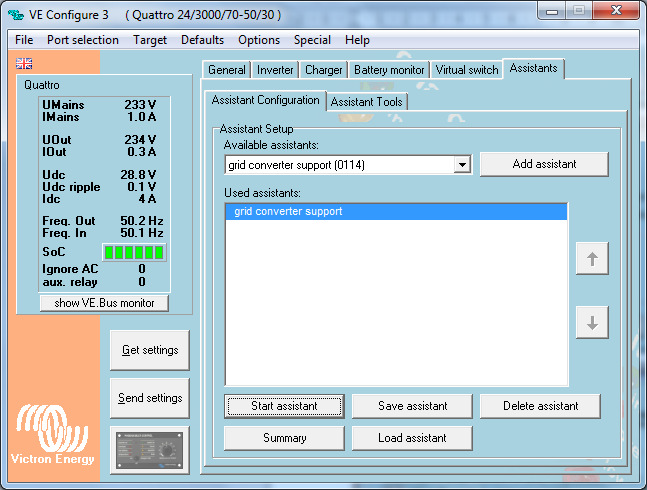Click the Udc 28.8 V reading
The image size is (647, 490).
[x=138, y=174]
